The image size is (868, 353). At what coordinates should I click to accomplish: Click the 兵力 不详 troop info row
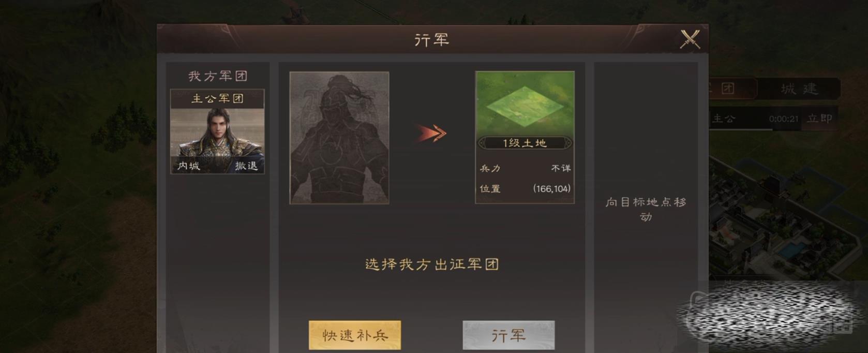pyautogui.click(x=525, y=168)
